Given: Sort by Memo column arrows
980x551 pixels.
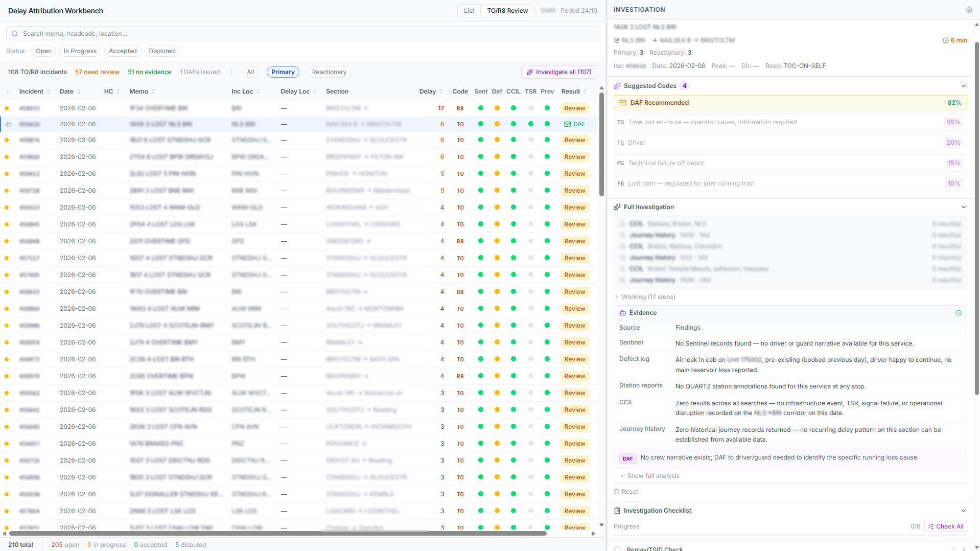Looking at the screenshot, I should click(153, 91).
